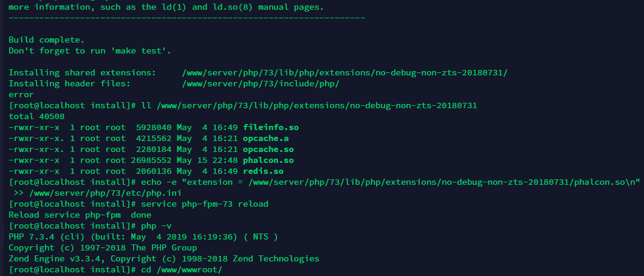
Task: Click the /www/server/php/73/etc/php.ini path
Action: pyautogui.click(x=105, y=193)
